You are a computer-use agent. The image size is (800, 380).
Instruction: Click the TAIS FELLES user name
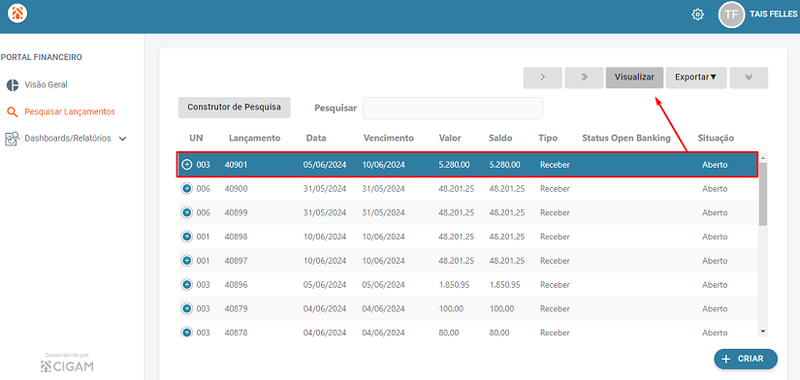point(773,14)
